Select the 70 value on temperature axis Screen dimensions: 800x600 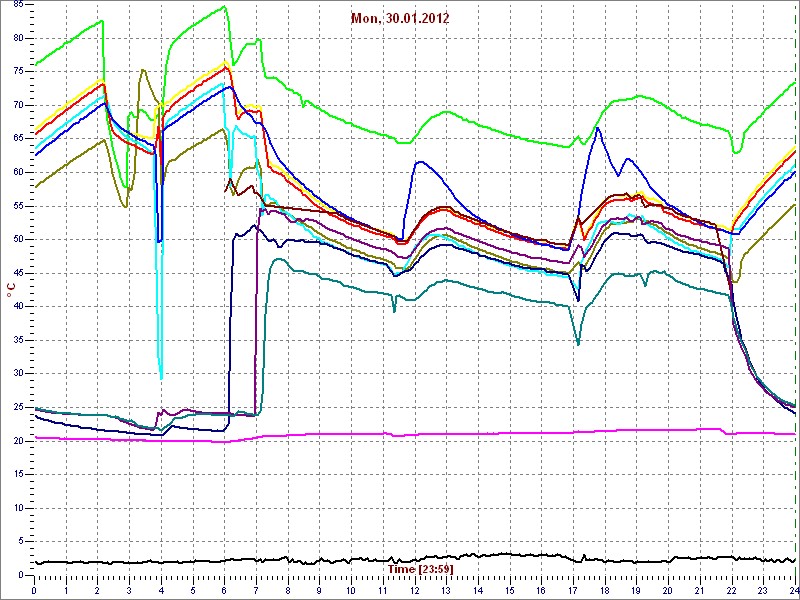[x=19, y=105]
